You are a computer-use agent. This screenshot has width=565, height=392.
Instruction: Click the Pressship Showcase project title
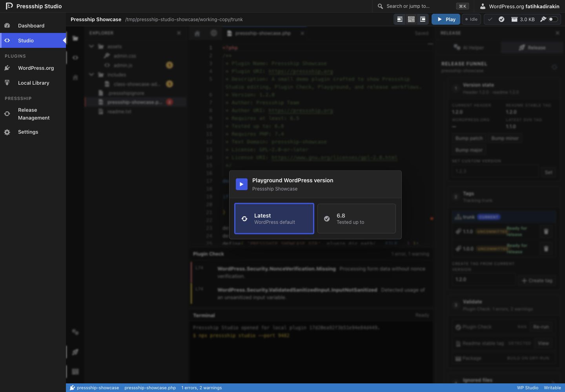click(96, 19)
